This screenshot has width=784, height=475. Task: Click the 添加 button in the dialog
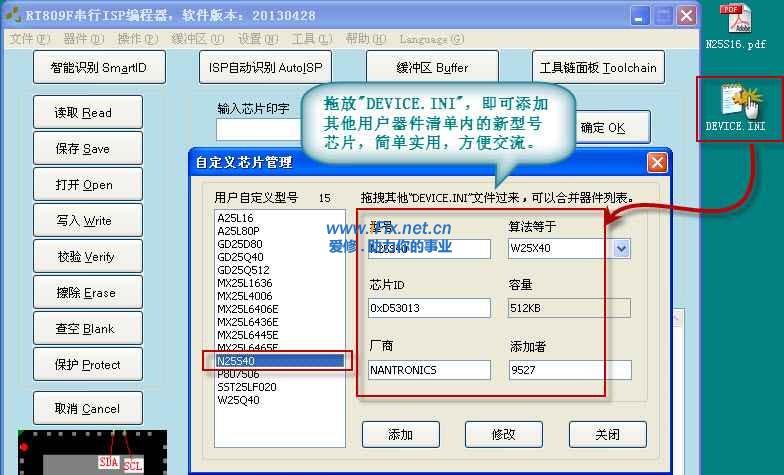[400, 434]
